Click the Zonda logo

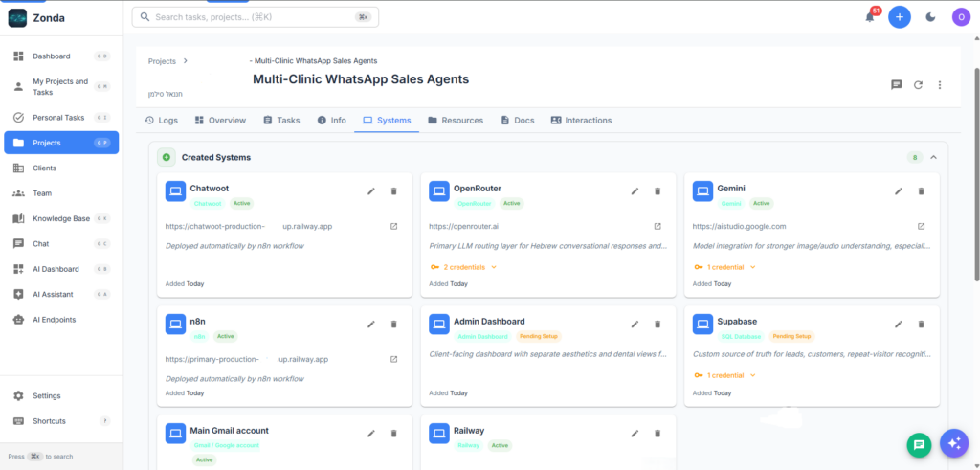(17, 18)
